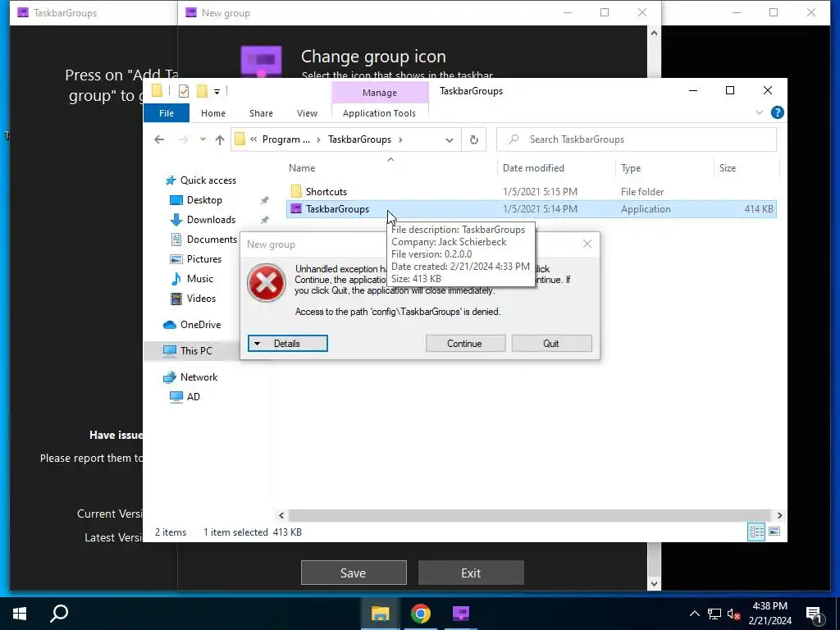Open the recent locations dropdown arrow
The image size is (840, 630).
203,139
